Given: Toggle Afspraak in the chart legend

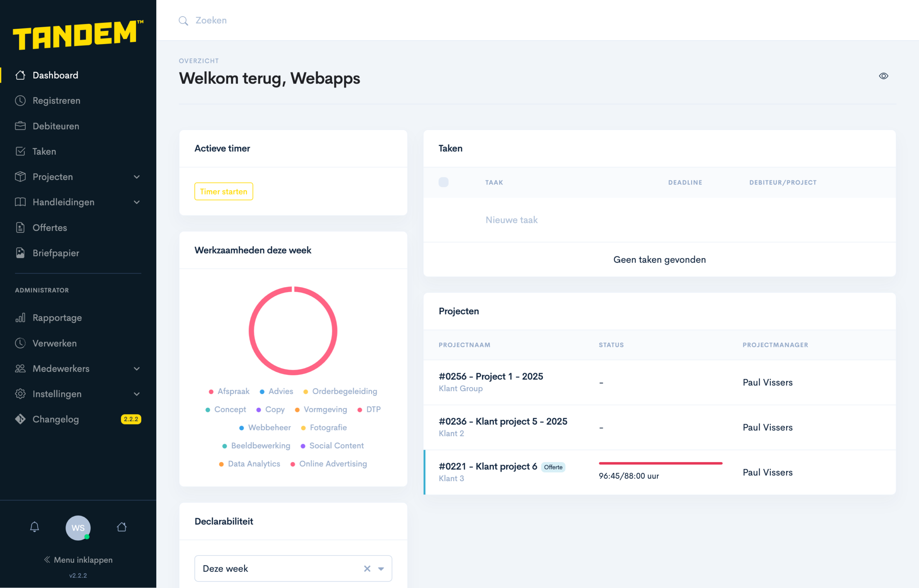Looking at the screenshot, I should click(x=229, y=391).
